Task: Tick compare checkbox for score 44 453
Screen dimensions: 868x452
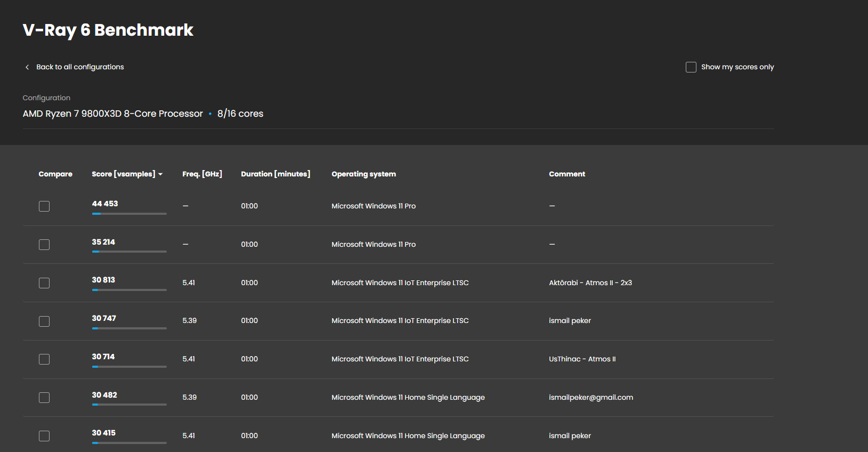Action: [44, 206]
